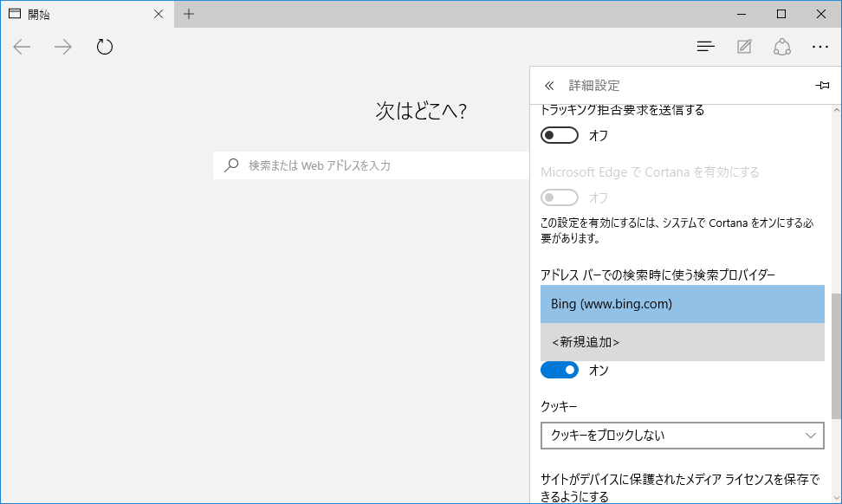Open the Web Note pen icon
Image resolution: width=842 pixels, height=504 pixels.
[744, 47]
